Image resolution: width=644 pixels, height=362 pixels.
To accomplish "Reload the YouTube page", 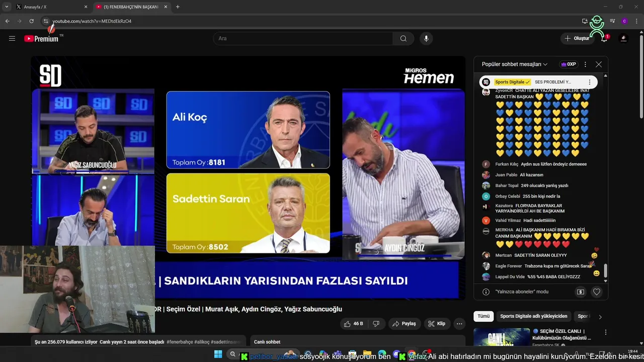I will [x=31, y=21].
